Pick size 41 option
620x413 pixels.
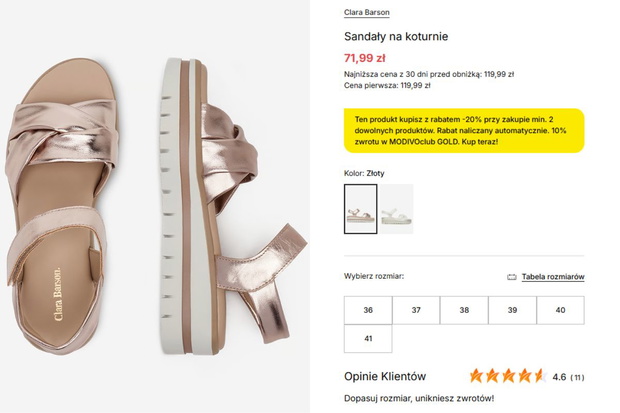point(368,339)
